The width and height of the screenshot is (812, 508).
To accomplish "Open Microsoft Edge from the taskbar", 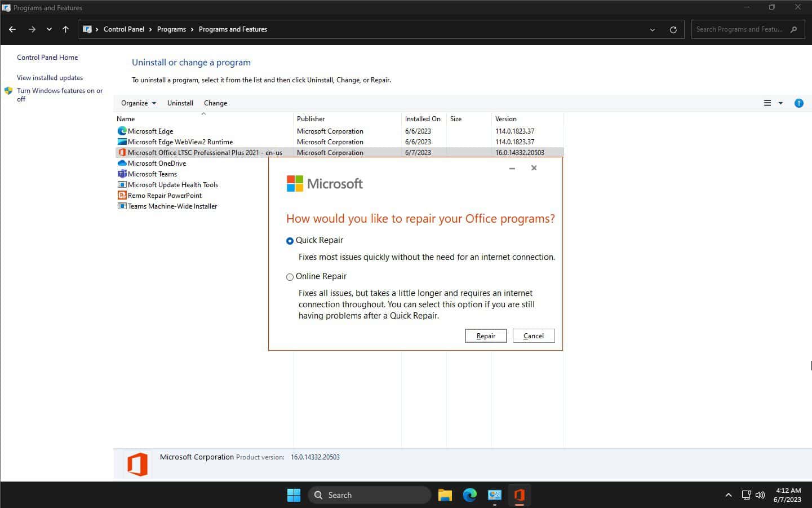I will [470, 495].
